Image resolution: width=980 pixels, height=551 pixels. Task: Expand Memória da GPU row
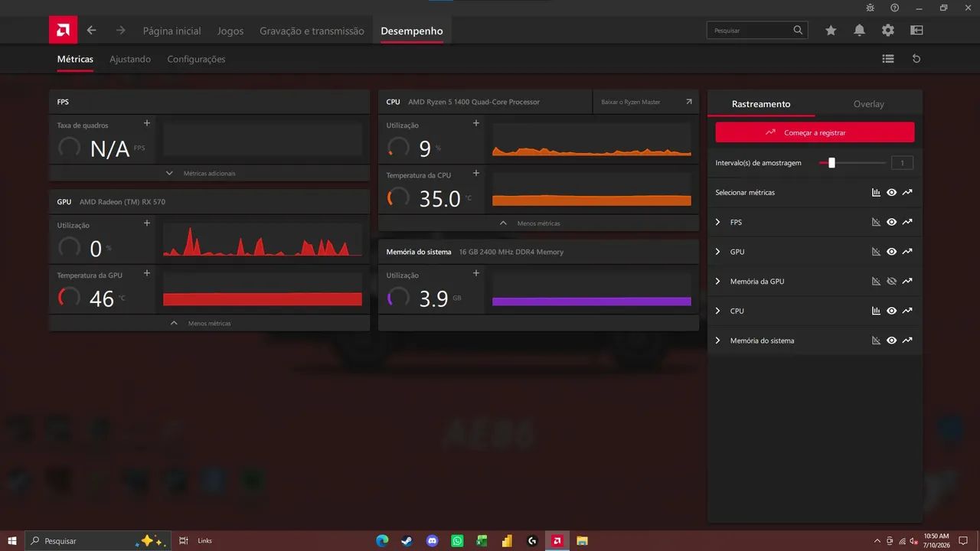[717, 282]
